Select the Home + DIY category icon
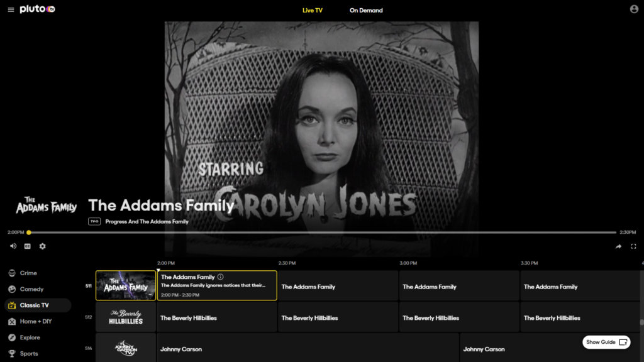The width and height of the screenshot is (644, 362). (x=12, y=321)
